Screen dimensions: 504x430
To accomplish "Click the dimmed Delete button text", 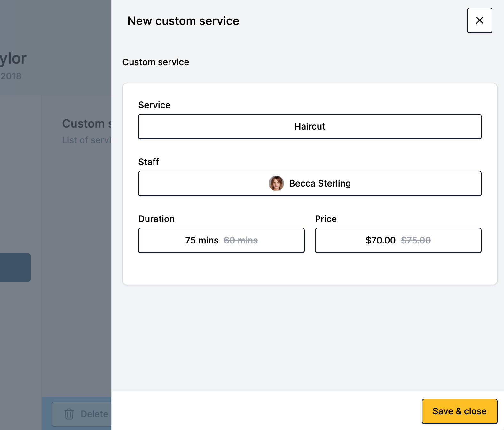I will click(x=94, y=414).
